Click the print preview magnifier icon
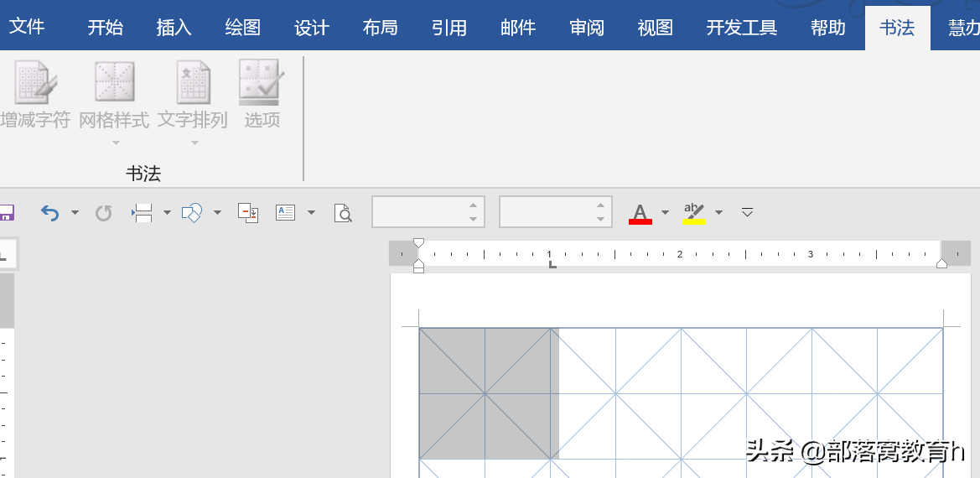Viewport: 980px width, 478px height. 343,213
